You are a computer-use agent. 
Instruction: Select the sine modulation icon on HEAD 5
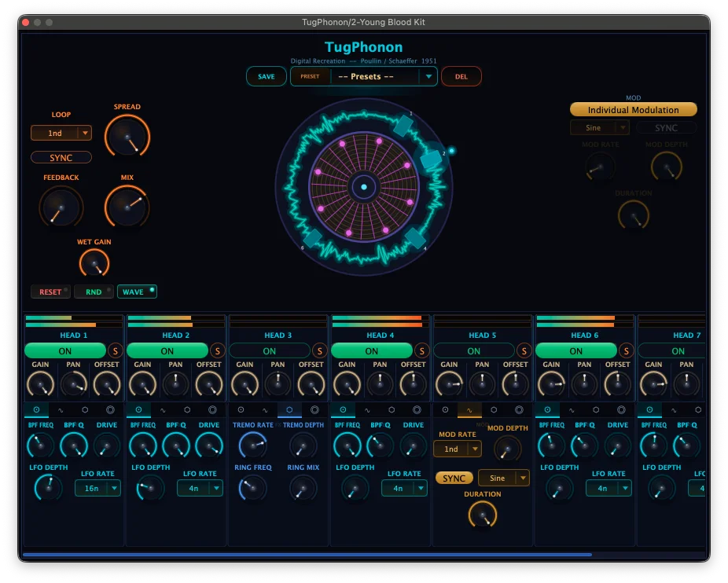[x=469, y=409]
